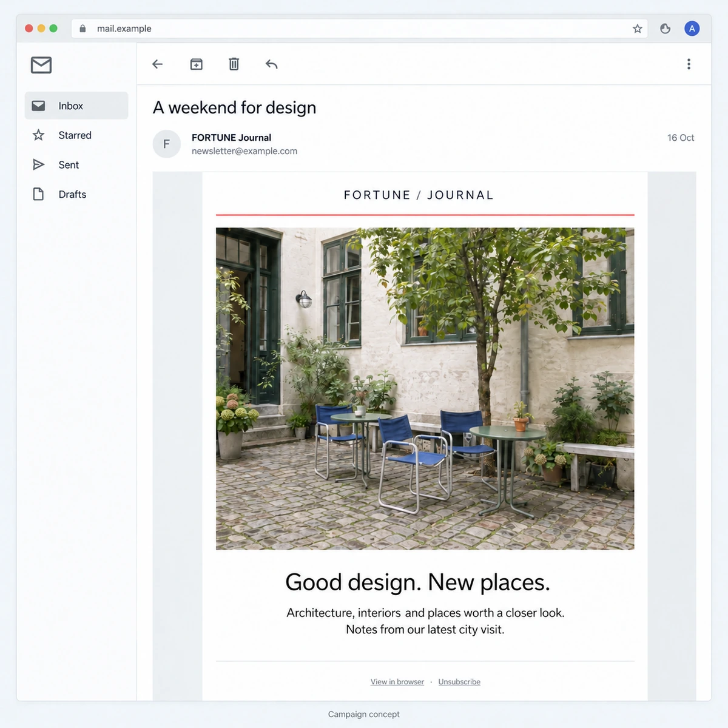Go back using the left arrow icon
728x728 pixels.
[158, 64]
